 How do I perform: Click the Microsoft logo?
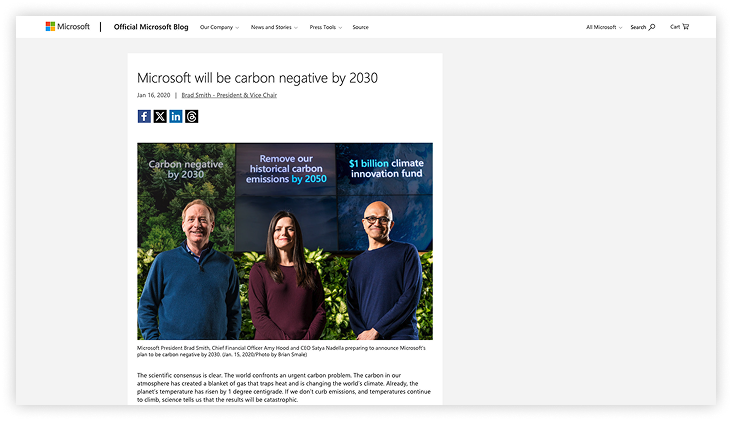click(66, 27)
